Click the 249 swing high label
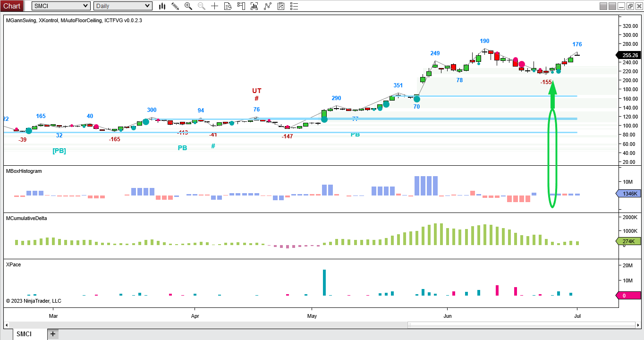 pyautogui.click(x=435, y=53)
